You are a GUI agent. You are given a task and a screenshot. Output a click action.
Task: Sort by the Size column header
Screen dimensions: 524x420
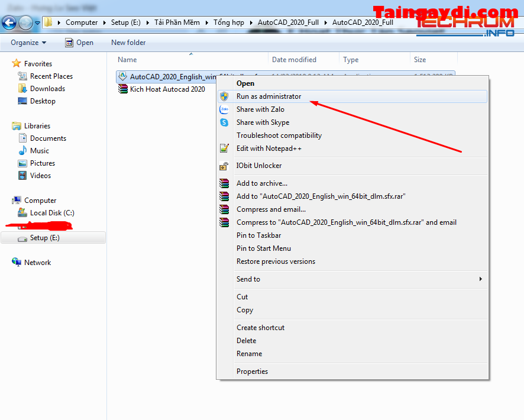[420, 60]
